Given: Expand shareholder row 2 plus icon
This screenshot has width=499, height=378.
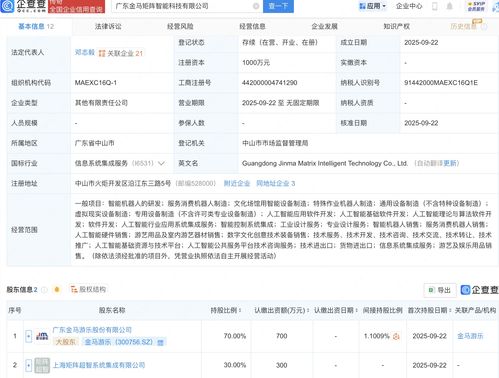Looking at the screenshot, I should click(29, 366).
